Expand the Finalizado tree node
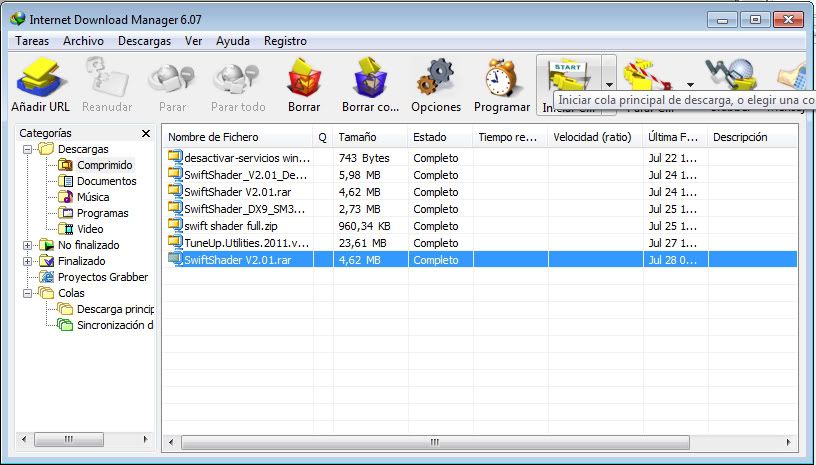 28,261
